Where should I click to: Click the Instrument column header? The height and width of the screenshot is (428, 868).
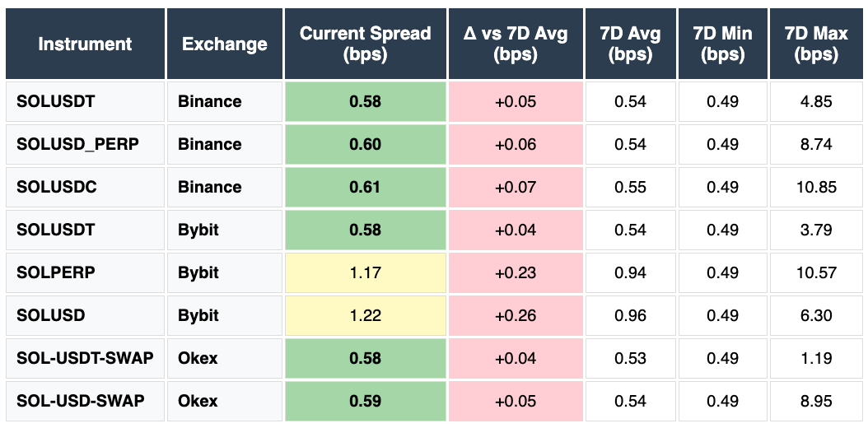pyautogui.click(x=85, y=44)
